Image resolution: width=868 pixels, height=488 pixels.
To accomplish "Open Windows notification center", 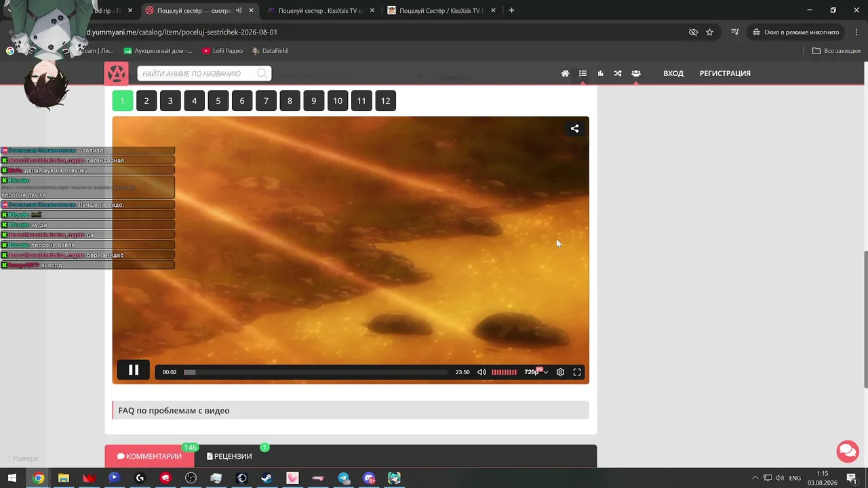I will (x=852, y=478).
